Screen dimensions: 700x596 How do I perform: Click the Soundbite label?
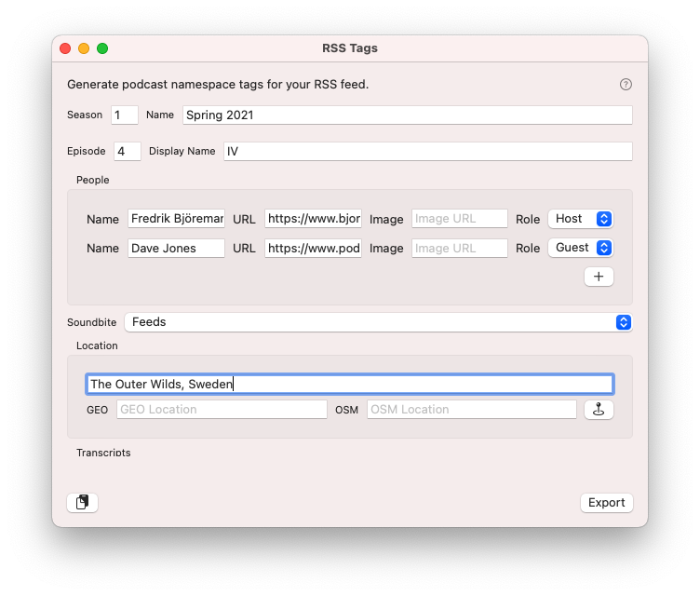click(x=91, y=322)
